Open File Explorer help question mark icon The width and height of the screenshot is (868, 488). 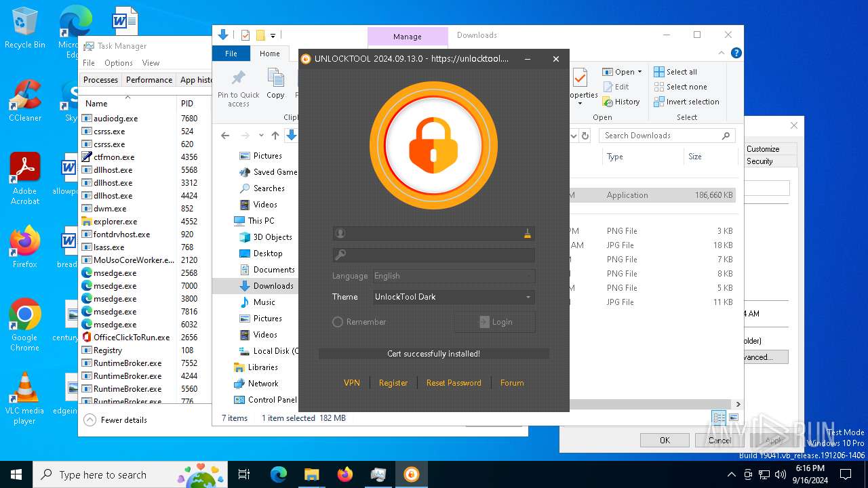tap(736, 53)
